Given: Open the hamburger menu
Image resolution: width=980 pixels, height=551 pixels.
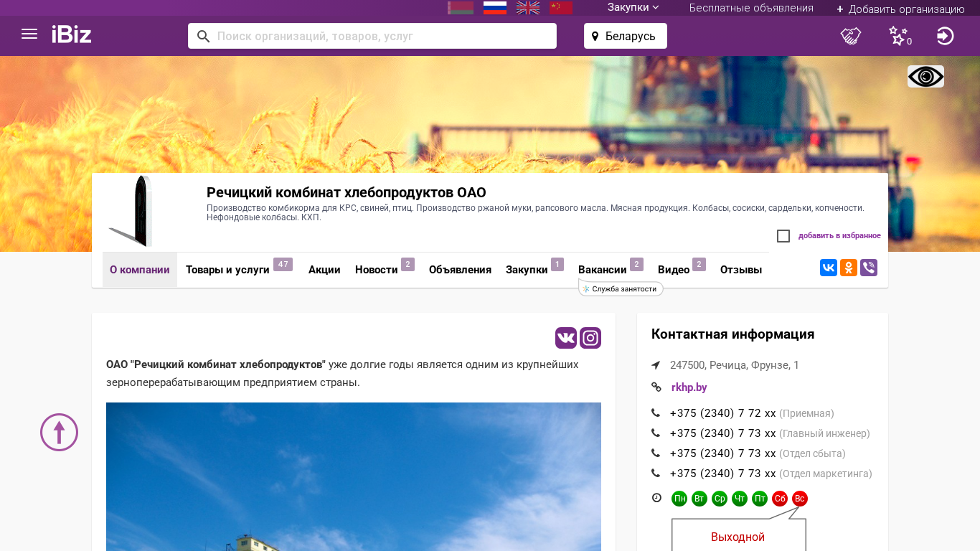Looking at the screenshot, I should pos(29,34).
